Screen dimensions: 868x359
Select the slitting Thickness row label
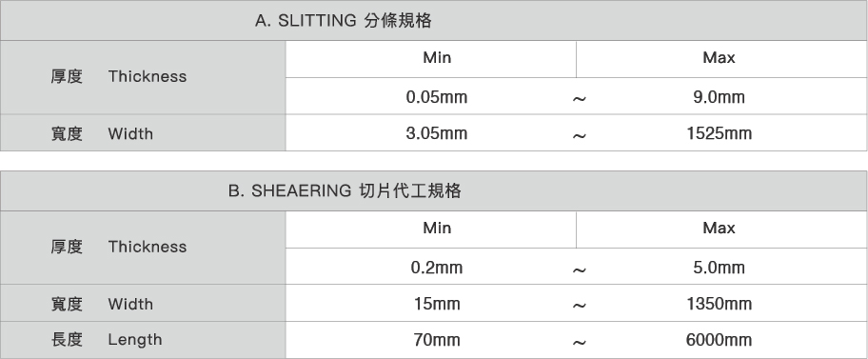pyautogui.click(x=119, y=76)
